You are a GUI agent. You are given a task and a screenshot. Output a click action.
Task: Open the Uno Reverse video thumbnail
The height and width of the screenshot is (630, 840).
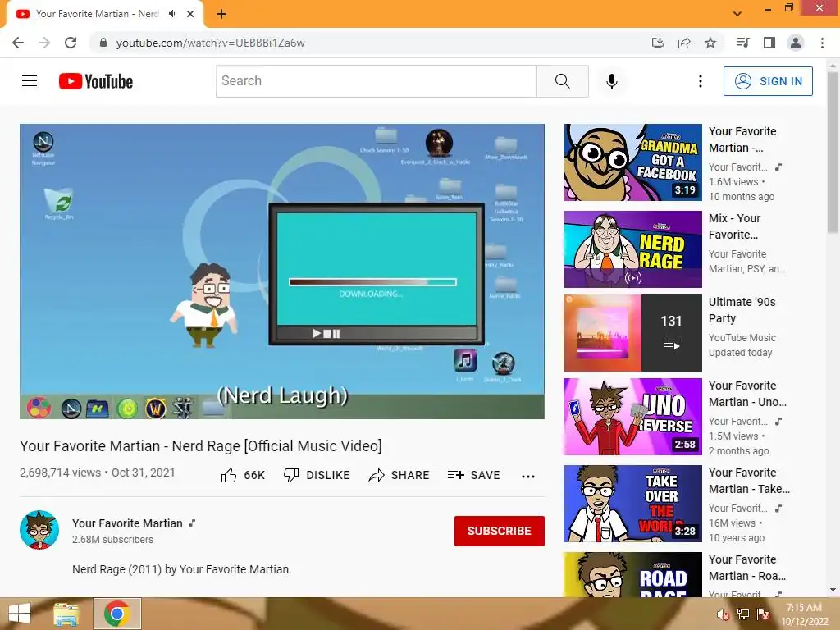(632, 416)
